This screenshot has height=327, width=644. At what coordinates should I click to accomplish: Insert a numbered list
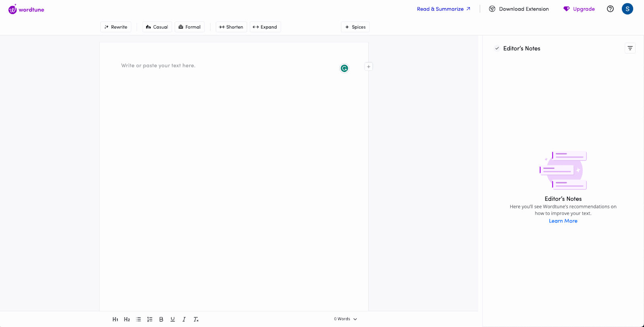click(x=150, y=319)
